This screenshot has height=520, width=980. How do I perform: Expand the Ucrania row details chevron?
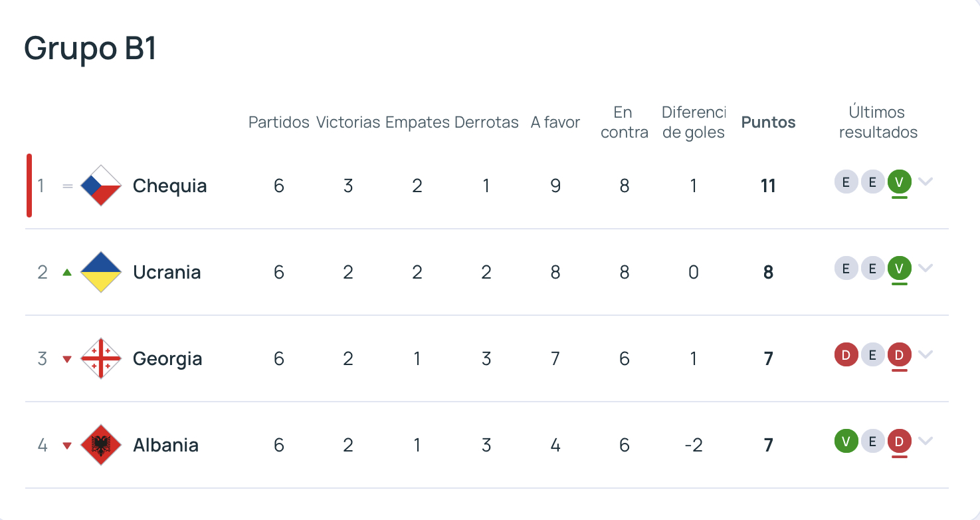tap(926, 268)
